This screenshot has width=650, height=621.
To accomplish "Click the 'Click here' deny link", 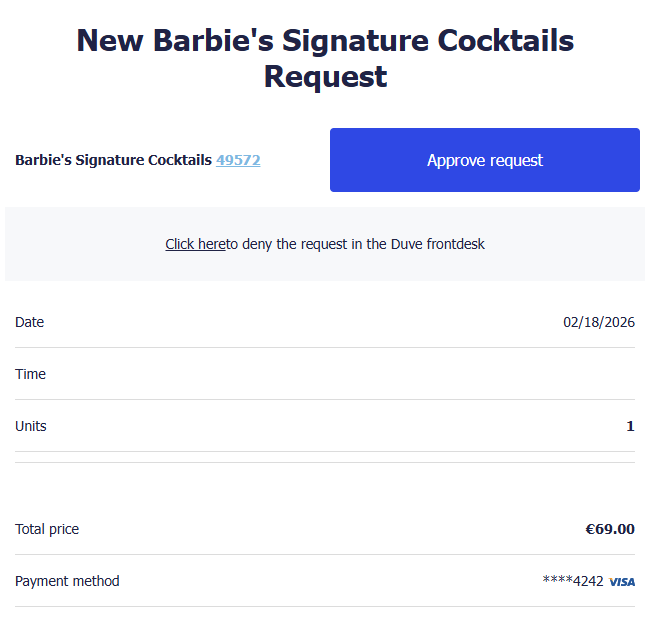I will click(195, 244).
